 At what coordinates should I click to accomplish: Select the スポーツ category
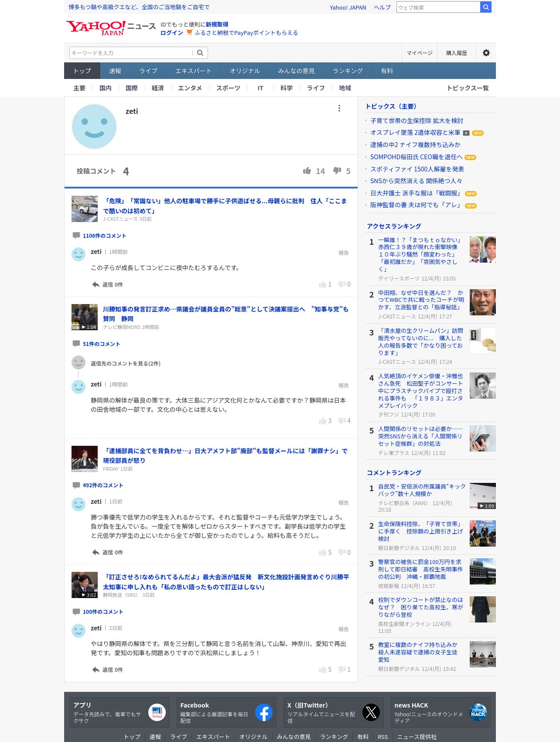coord(228,88)
